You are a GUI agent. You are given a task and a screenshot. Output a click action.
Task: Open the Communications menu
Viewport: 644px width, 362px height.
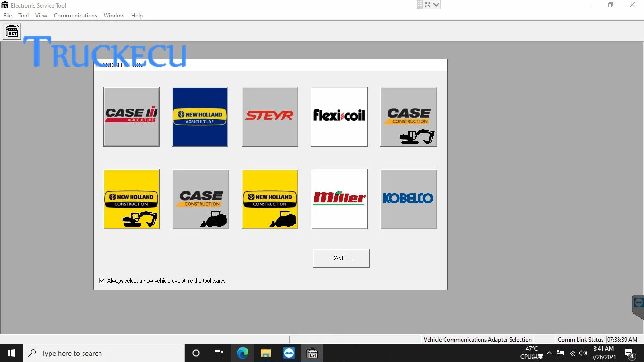click(x=75, y=16)
